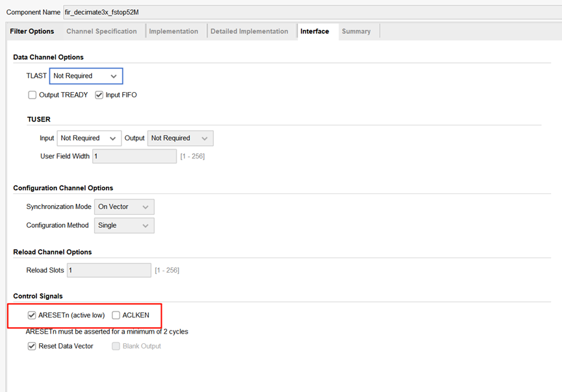
Task: Edit the Component Name field
Action: pos(312,12)
